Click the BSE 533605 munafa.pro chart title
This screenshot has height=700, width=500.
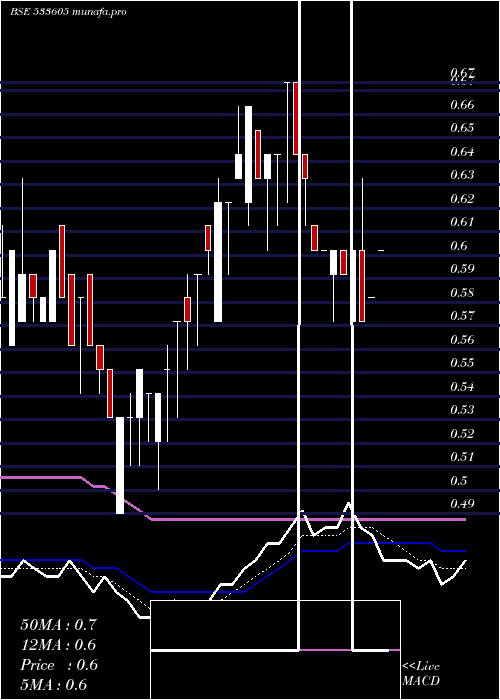tap(68, 12)
